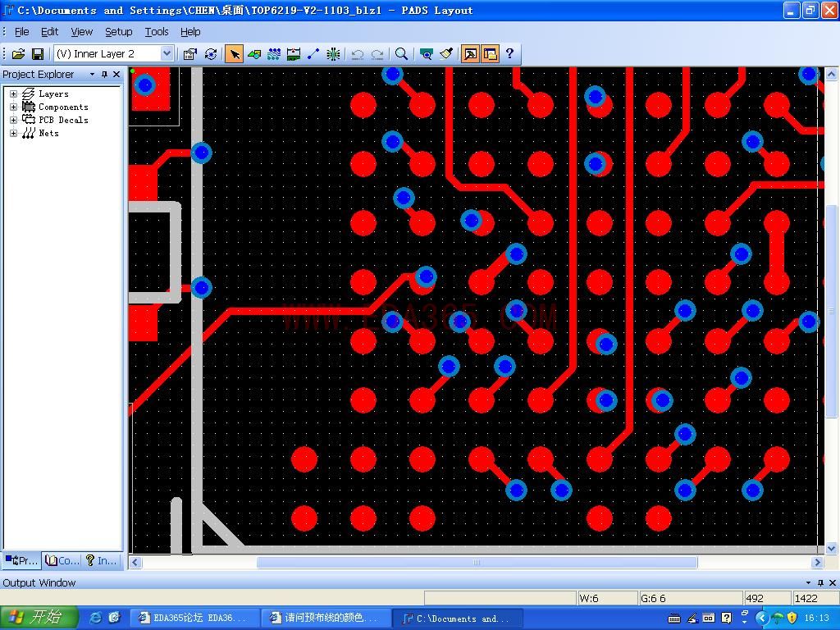Viewport: 840px width, 630px height.
Task: Click the W:6 width status field
Action: pos(607,598)
